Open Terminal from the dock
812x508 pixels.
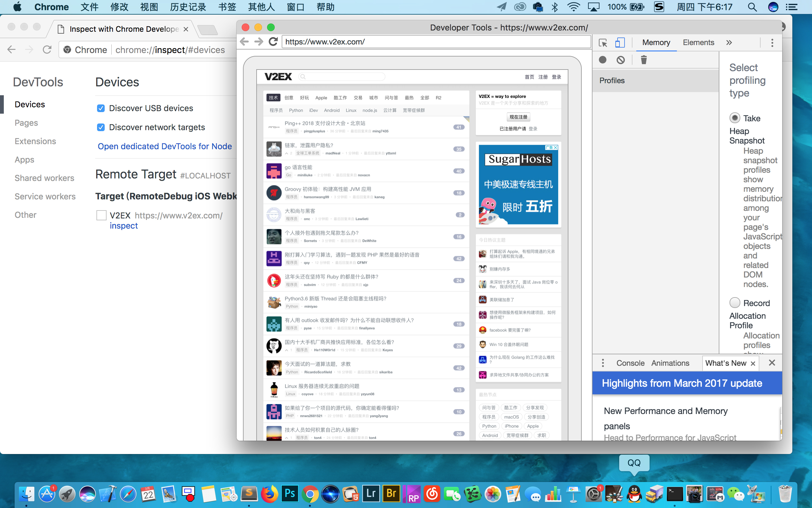point(674,494)
